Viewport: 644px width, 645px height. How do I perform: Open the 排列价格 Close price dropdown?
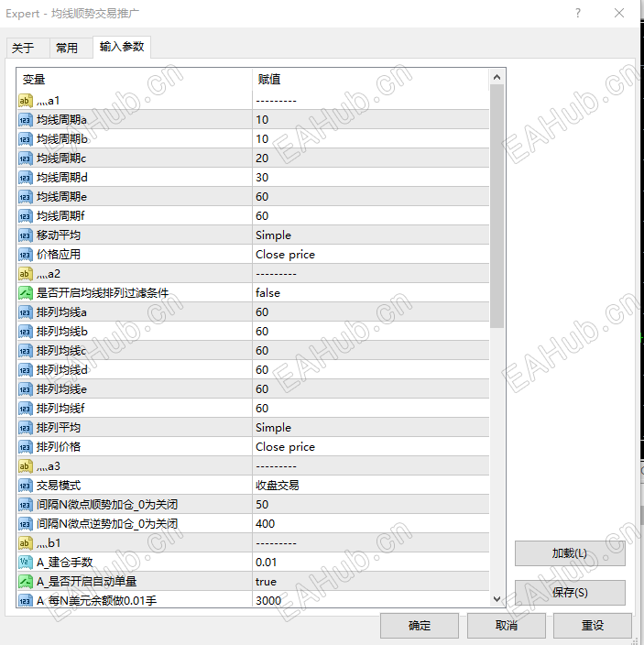(370, 447)
